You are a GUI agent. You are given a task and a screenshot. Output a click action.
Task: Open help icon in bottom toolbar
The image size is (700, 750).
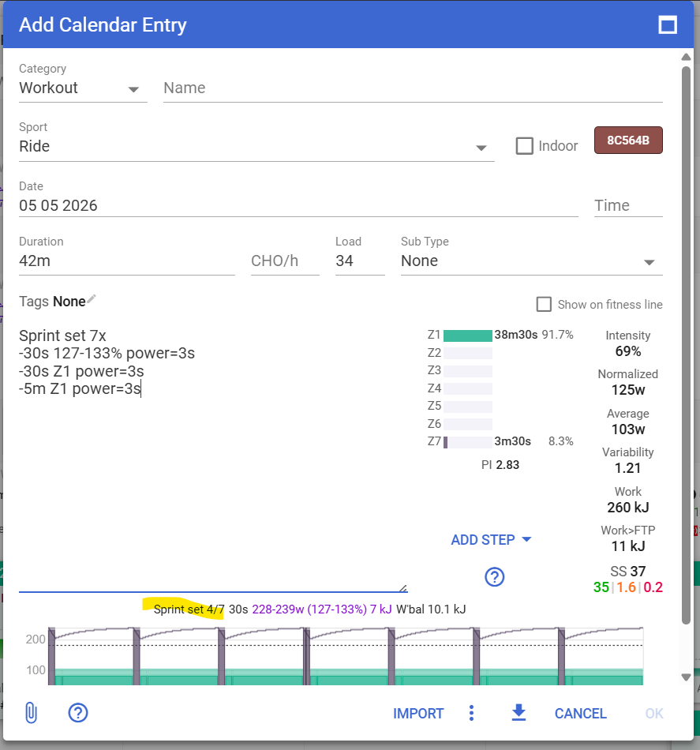point(78,713)
